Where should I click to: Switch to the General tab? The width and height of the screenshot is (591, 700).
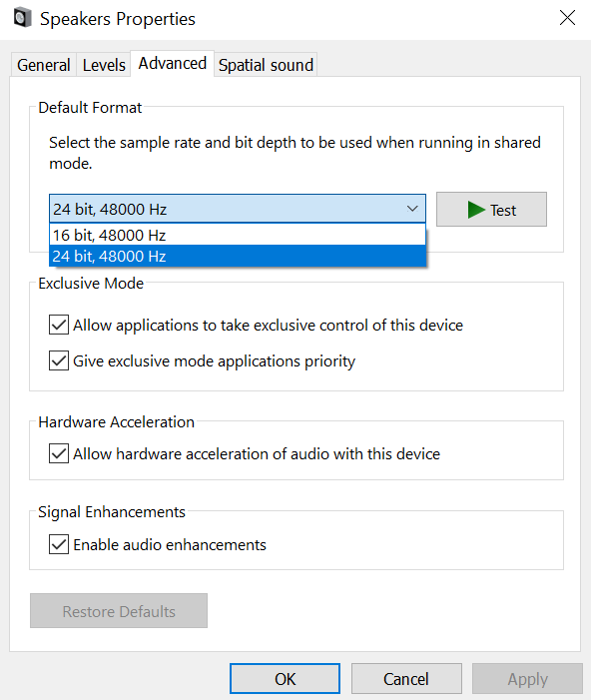click(44, 65)
